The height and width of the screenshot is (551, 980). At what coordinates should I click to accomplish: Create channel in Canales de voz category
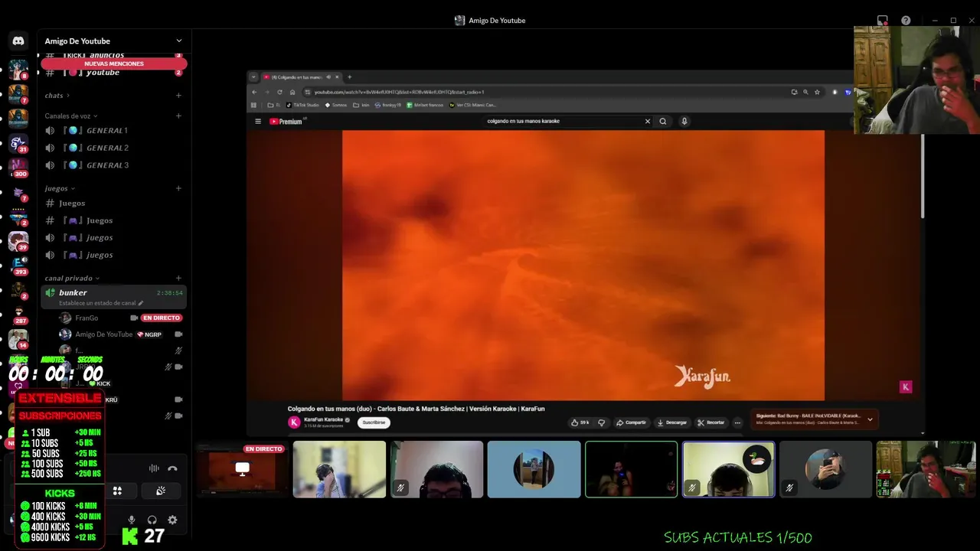click(x=178, y=116)
